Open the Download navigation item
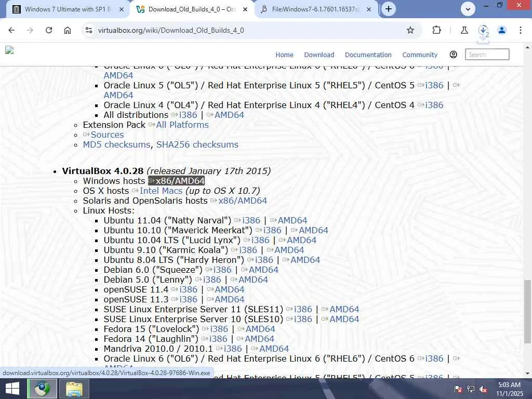 click(x=319, y=55)
